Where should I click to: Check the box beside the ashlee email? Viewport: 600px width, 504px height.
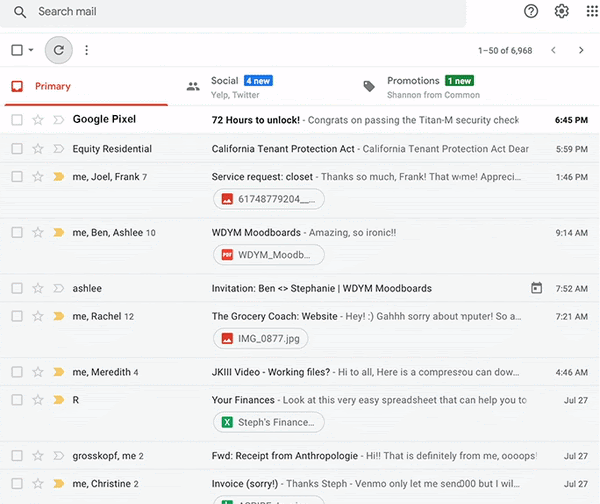pyautogui.click(x=17, y=288)
